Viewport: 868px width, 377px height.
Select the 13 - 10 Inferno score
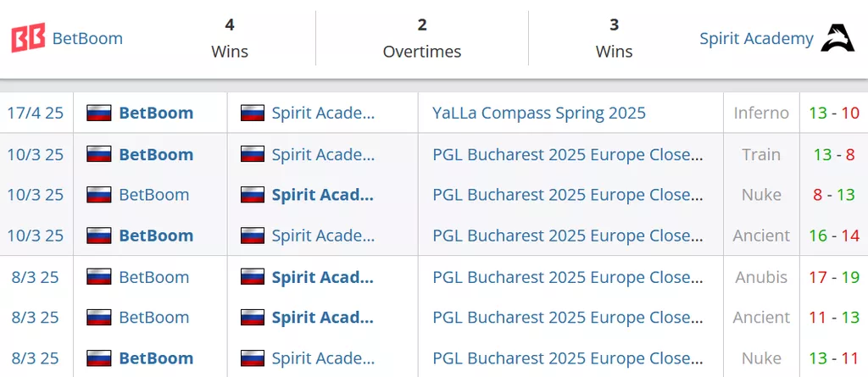click(834, 114)
